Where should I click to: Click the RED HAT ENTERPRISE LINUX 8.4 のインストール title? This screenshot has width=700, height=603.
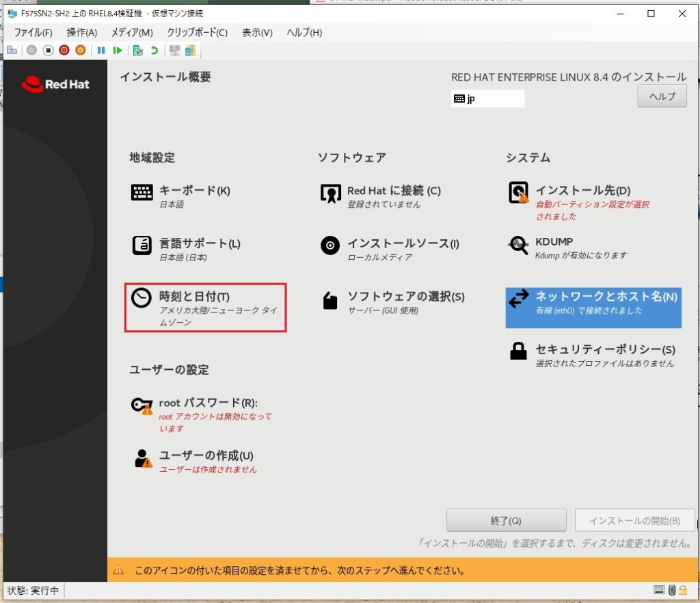(569, 77)
